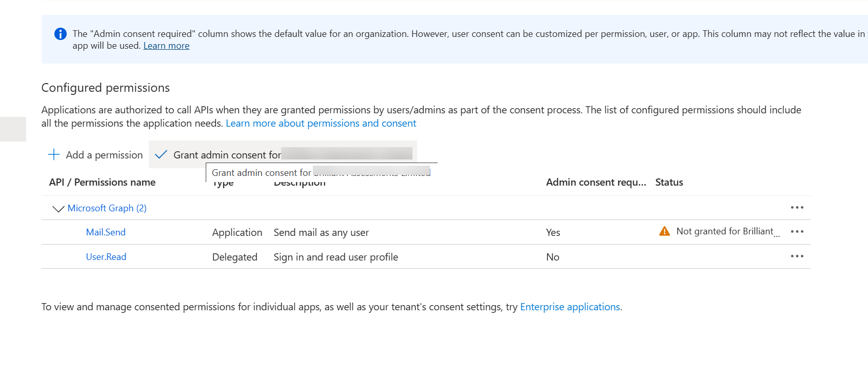Click the orange warning icon in Mail.Send status
Screen dimensions: 868x380
[x=664, y=231]
